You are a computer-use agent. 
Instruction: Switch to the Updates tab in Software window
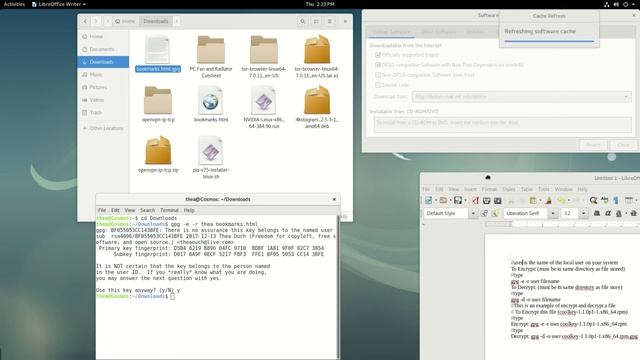coord(476,32)
